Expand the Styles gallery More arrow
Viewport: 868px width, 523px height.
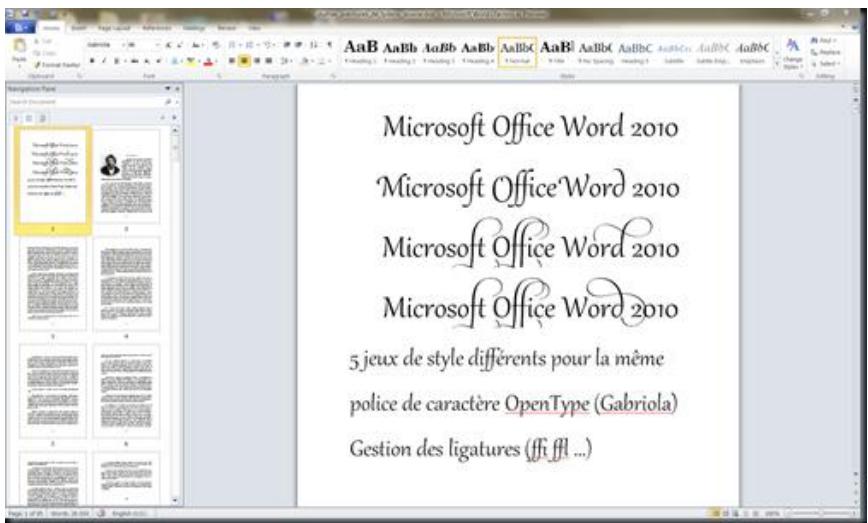[x=776, y=64]
